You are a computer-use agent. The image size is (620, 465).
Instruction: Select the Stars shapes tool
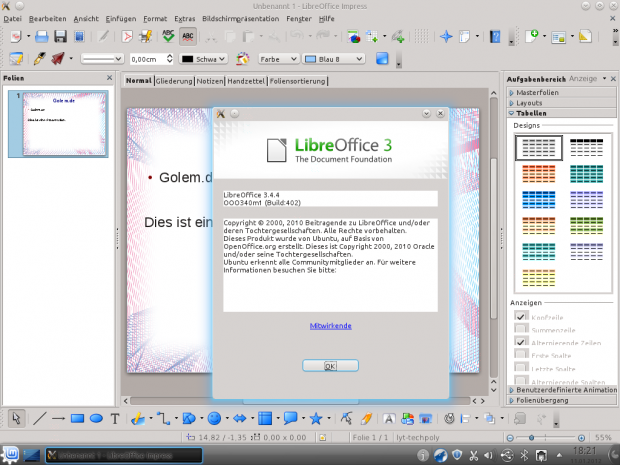[316, 418]
